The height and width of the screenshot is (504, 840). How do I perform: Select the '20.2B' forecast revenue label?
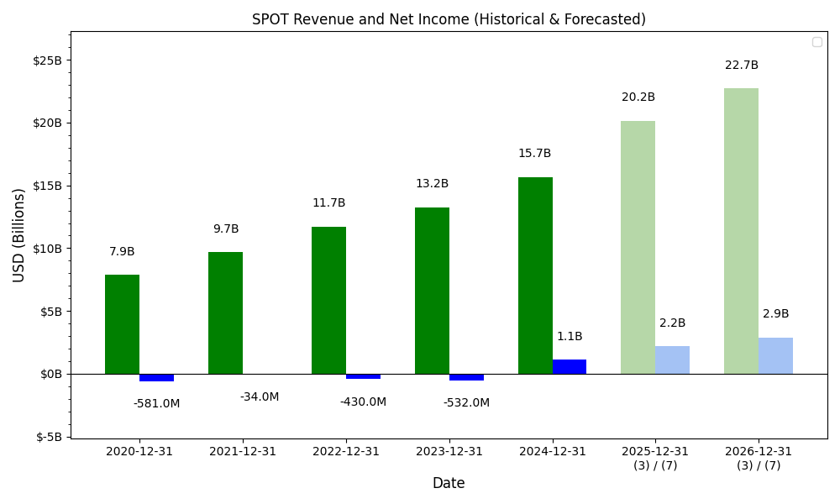click(x=638, y=97)
